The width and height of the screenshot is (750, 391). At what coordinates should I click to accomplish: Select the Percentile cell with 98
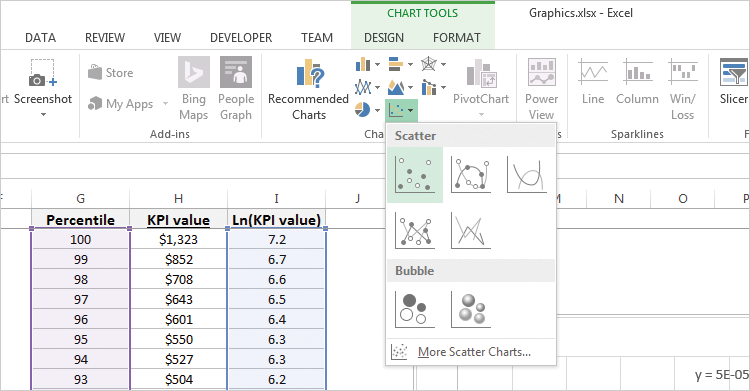[x=80, y=279]
